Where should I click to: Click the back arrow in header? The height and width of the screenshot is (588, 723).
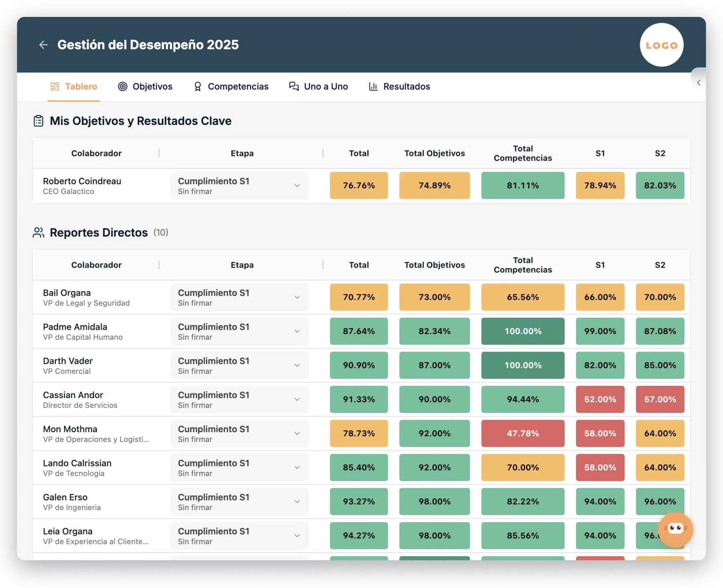pos(43,45)
